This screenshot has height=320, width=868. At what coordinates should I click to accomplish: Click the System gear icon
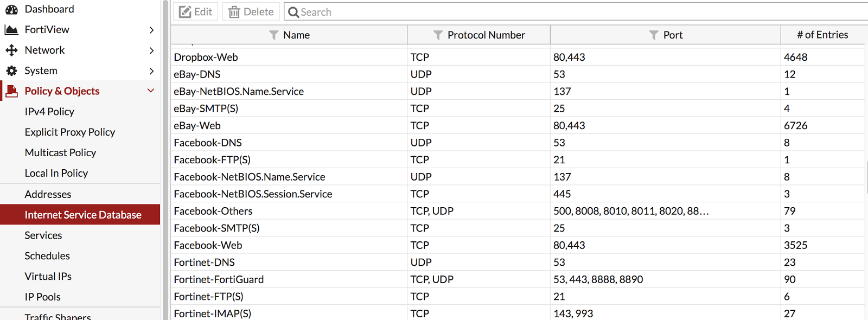11,71
